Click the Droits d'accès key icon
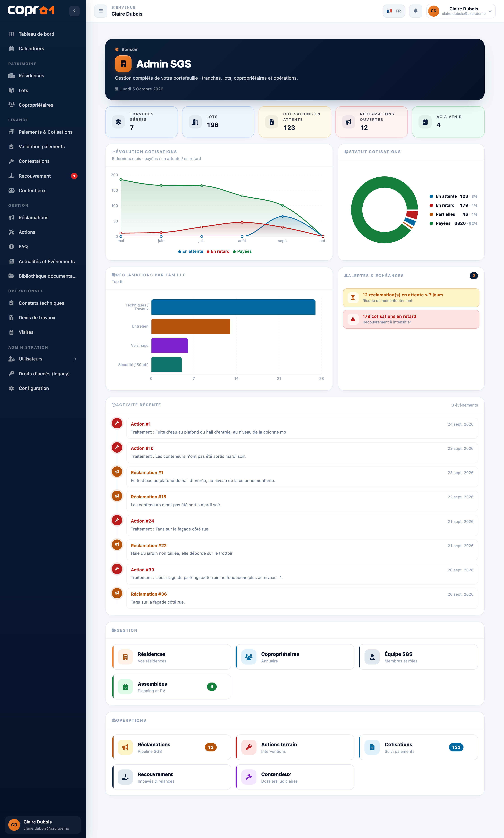This screenshot has height=838, width=504. [12, 374]
